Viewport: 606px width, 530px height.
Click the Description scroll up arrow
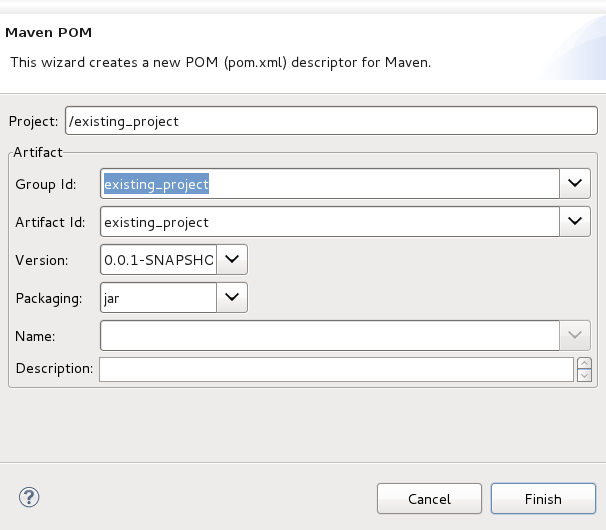coord(584,363)
